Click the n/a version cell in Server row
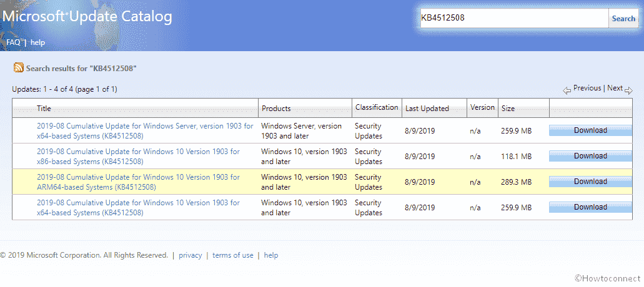Screen dimensions: 644x287 475,131
